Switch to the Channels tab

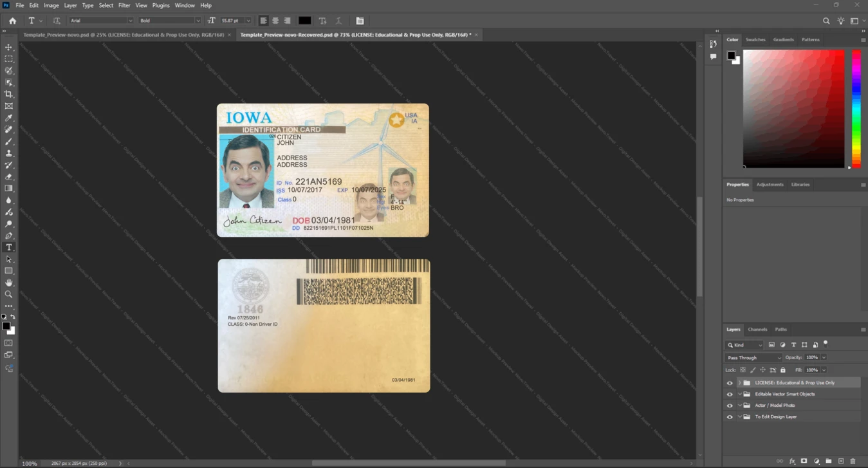757,329
